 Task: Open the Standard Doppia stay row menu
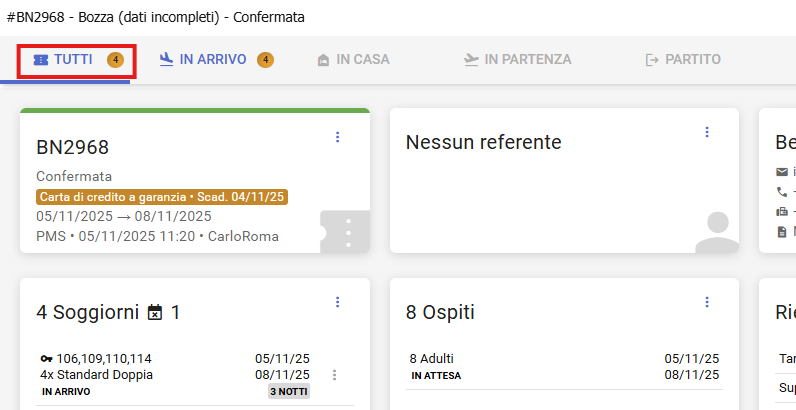click(335, 375)
